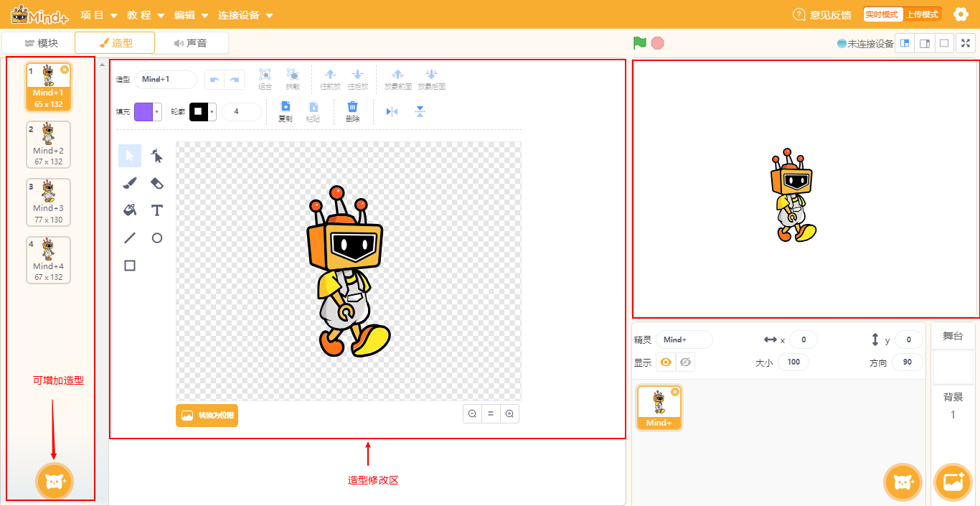This screenshot has width=980, height=506.
Task: Add a new sprite from the library
Action: pos(903,482)
